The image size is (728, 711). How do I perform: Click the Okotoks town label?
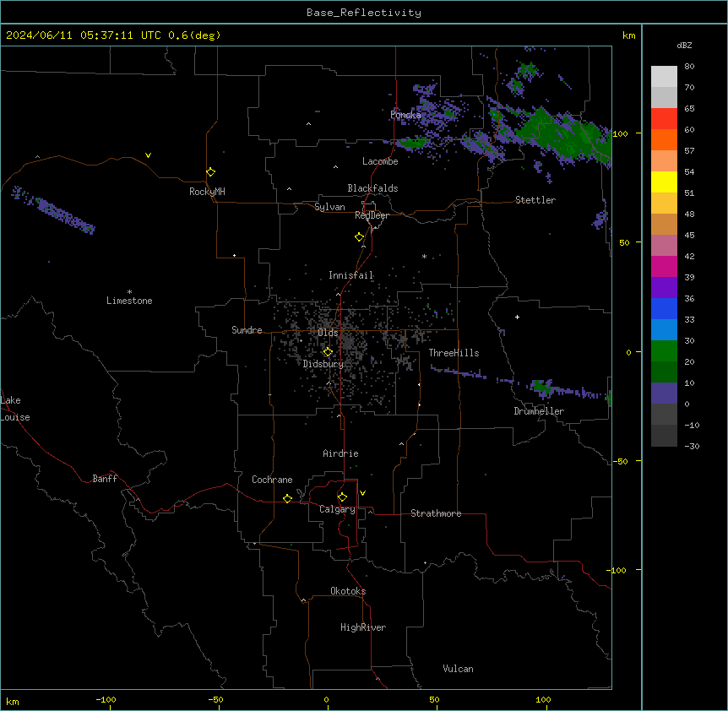click(348, 591)
